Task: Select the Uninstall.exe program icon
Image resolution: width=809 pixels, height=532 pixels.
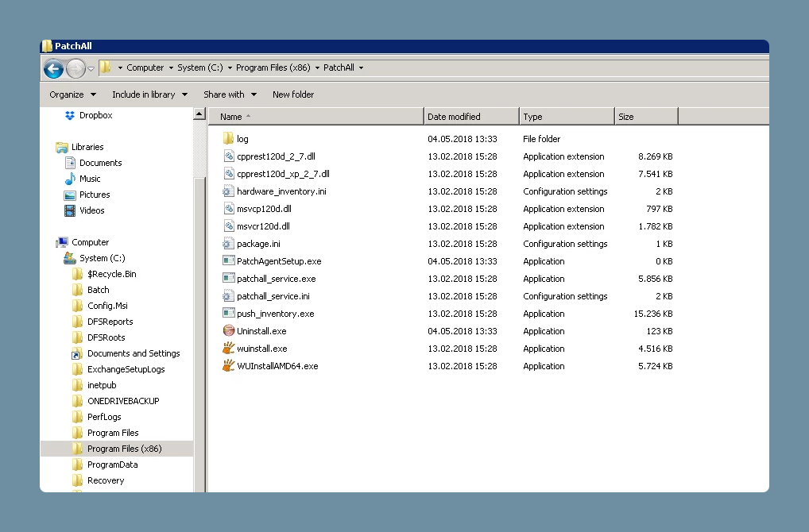Action: pos(229,330)
